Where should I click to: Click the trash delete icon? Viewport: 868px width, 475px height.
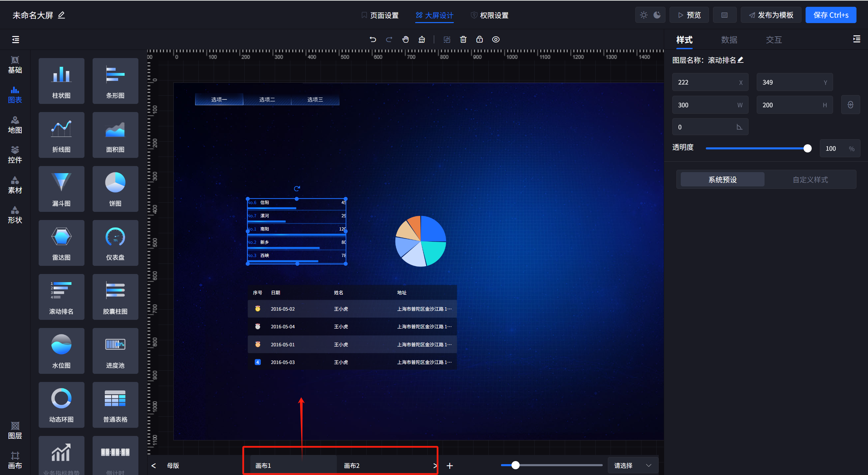pos(463,39)
